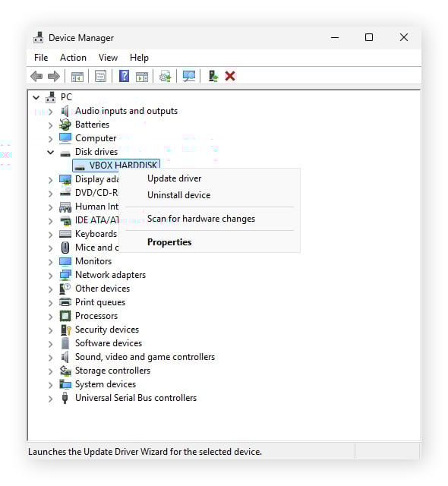Select Universal Serial Bus controllers label

coord(136,398)
